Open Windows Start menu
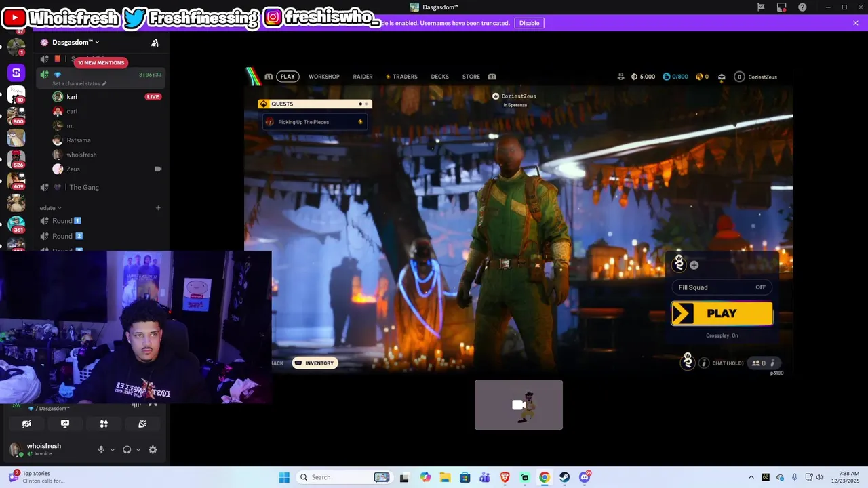This screenshot has width=868, height=488. (x=284, y=477)
